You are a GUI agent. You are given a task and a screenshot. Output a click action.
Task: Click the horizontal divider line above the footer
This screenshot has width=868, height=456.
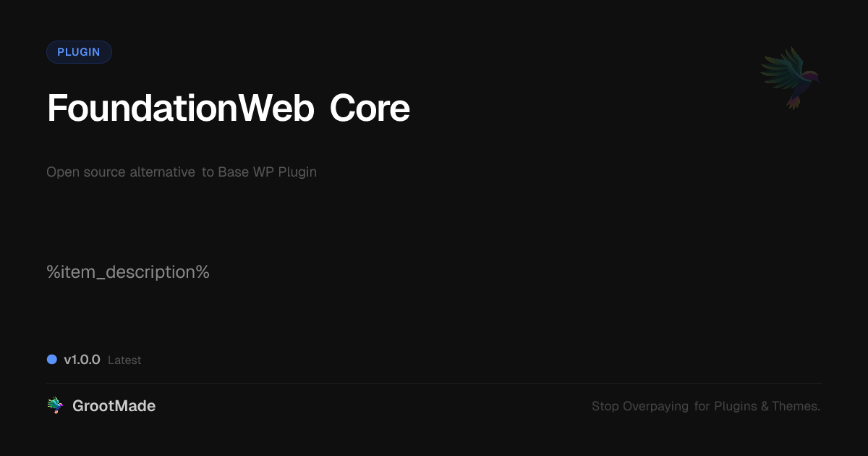[434, 383]
